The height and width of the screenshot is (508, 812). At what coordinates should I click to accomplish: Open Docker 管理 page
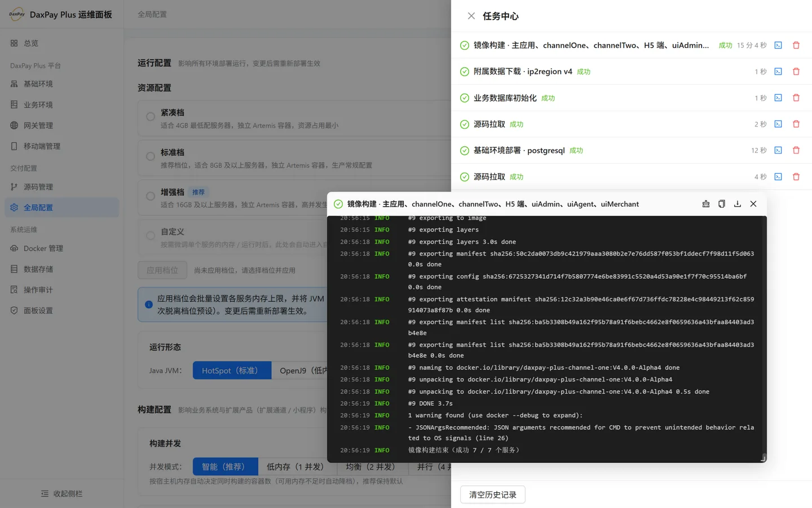[x=61, y=248]
